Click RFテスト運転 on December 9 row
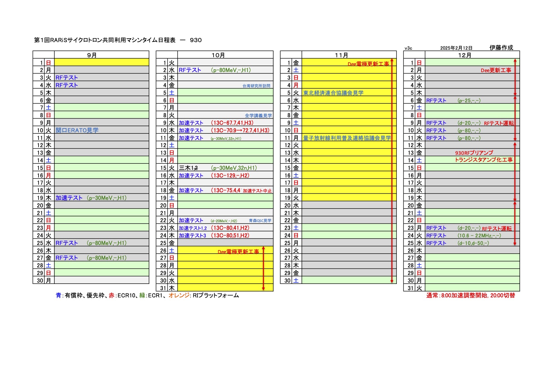555x392 pixels. 499,123
